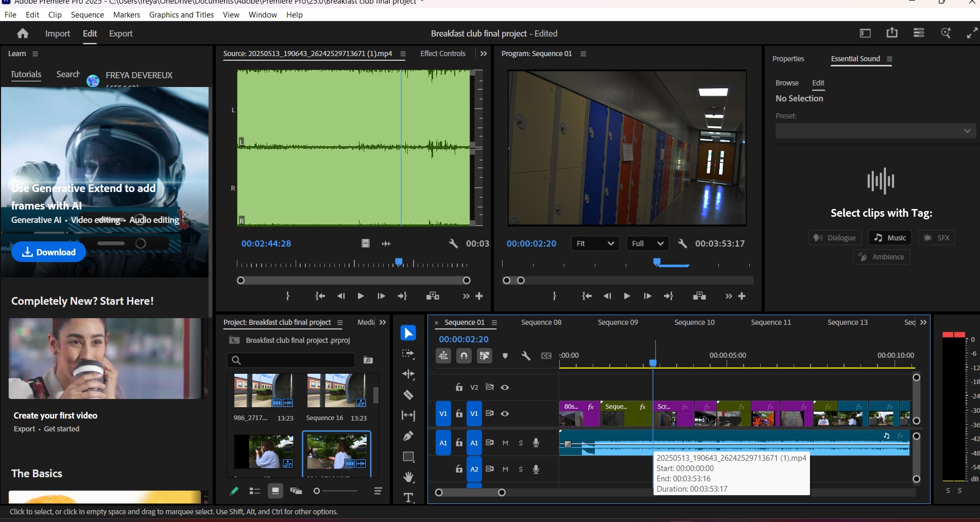Toggle V1 track lock
Image resolution: width=980 pixels, height=522 pixels.
[x=459, y=413]
